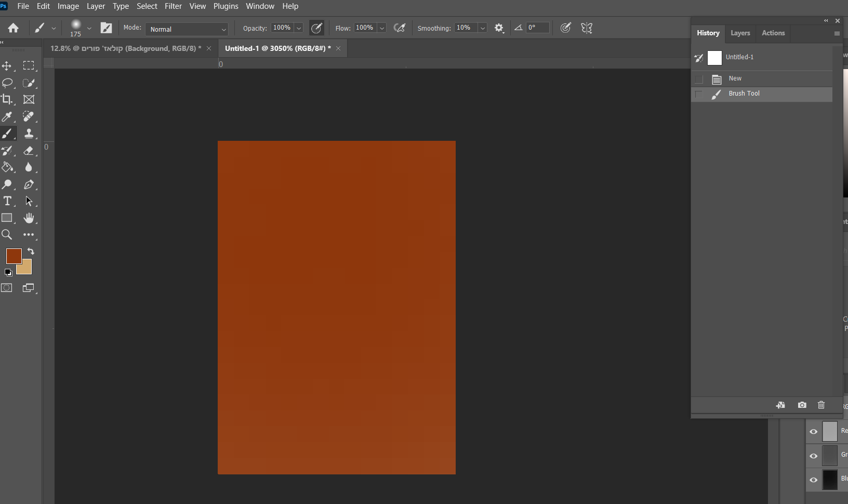Toggle history brush source for New state
848x504 pixels.
tap(699, 79)
